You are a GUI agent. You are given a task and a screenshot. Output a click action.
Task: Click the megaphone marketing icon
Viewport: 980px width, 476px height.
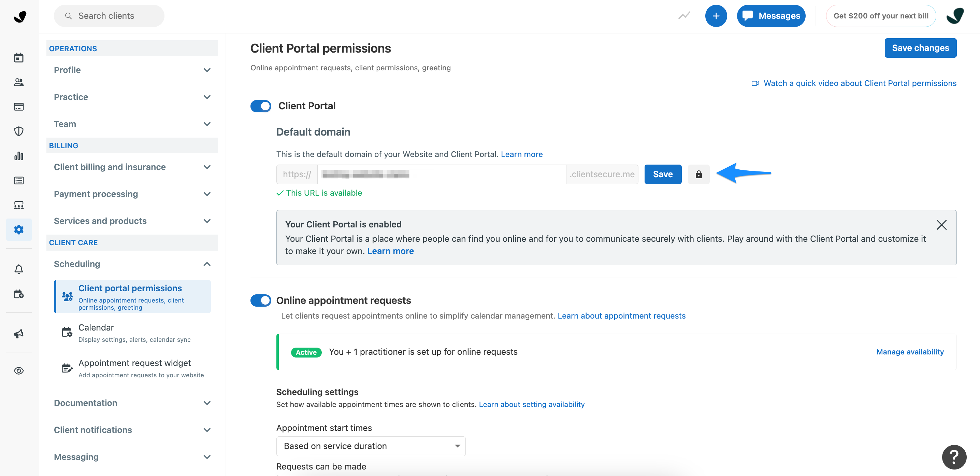click(19, 334)
